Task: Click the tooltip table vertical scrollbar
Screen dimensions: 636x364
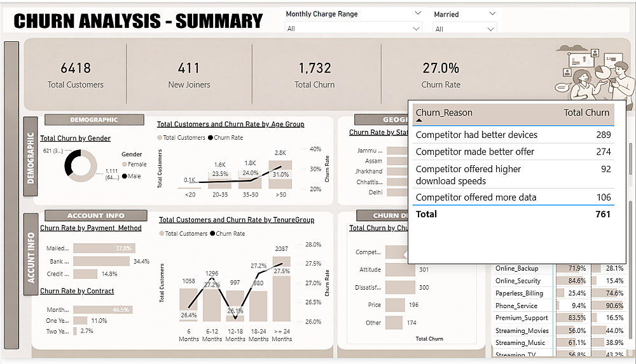Action: pos(630,159)
